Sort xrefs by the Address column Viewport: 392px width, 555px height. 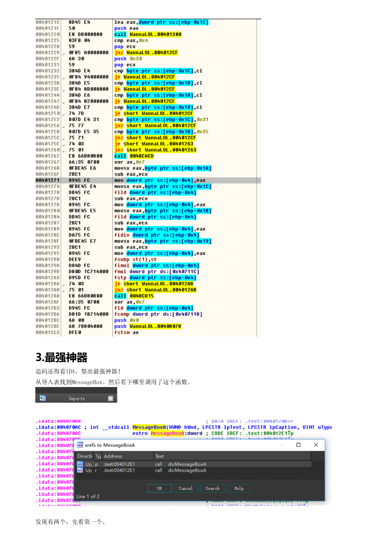(128, 456)
